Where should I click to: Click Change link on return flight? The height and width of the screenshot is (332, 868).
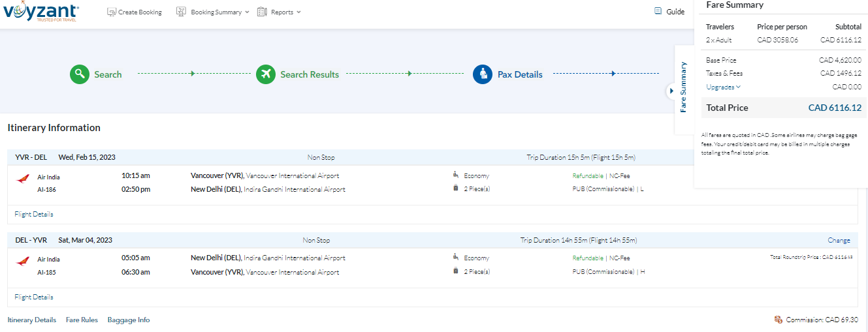click(839, 240)
